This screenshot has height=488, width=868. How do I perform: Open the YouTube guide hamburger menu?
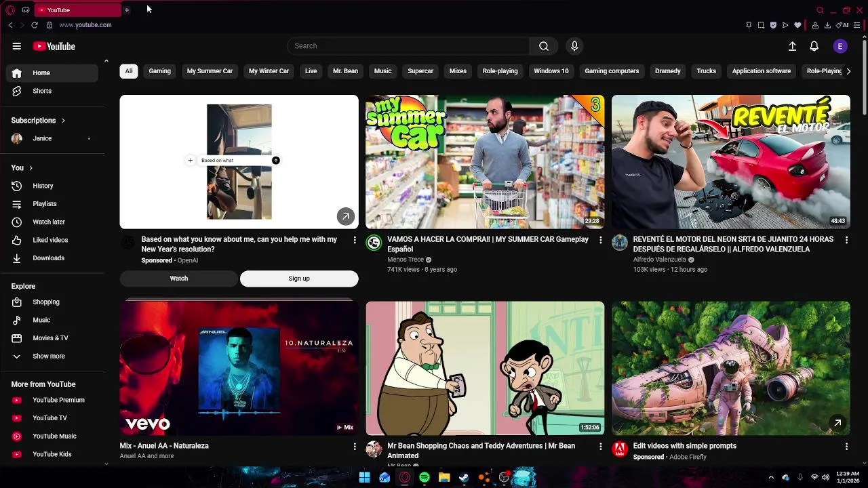[16, 46]
